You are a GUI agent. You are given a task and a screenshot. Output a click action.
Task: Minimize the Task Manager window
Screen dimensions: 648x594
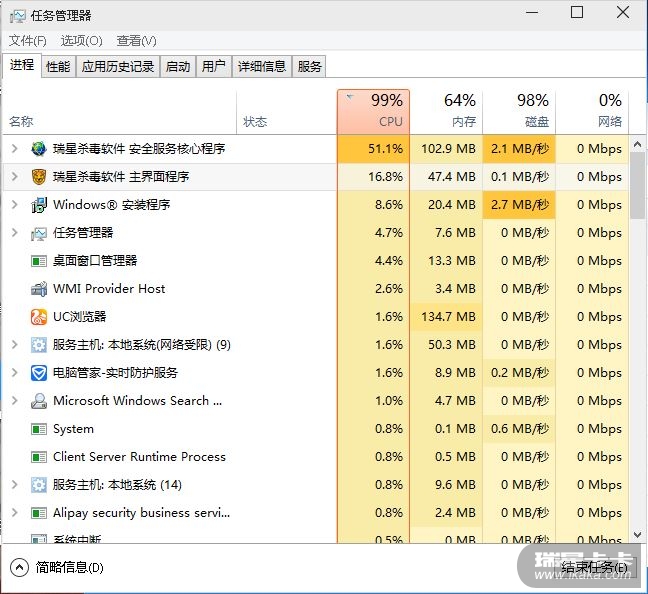(532, 12)
